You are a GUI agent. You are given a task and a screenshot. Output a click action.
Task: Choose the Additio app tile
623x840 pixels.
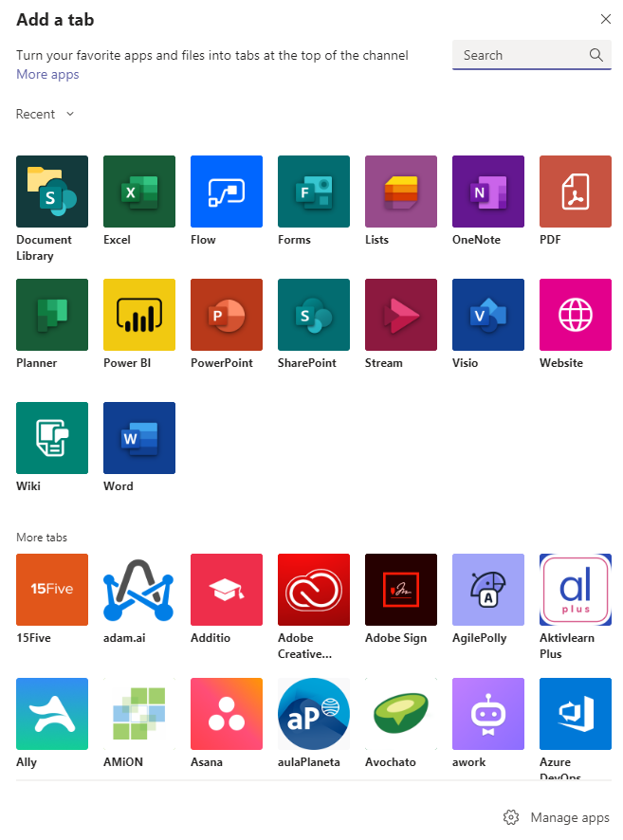click(x=227, y=590)
